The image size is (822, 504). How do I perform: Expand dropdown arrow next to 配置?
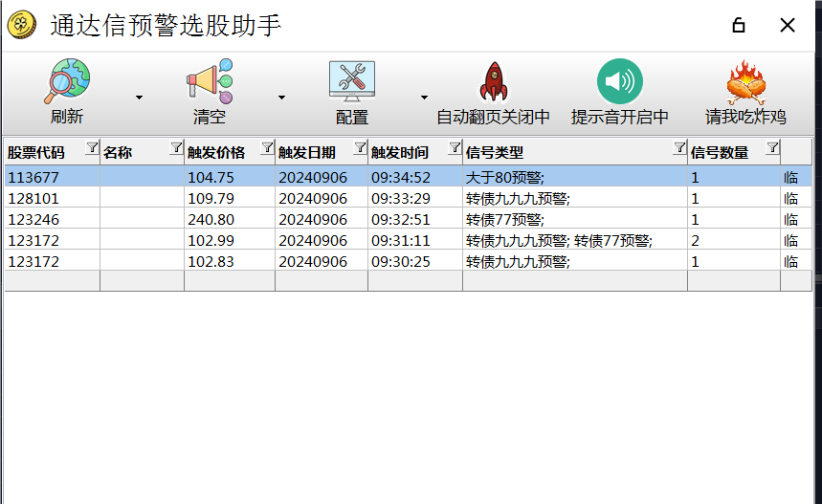pos(424,98)
